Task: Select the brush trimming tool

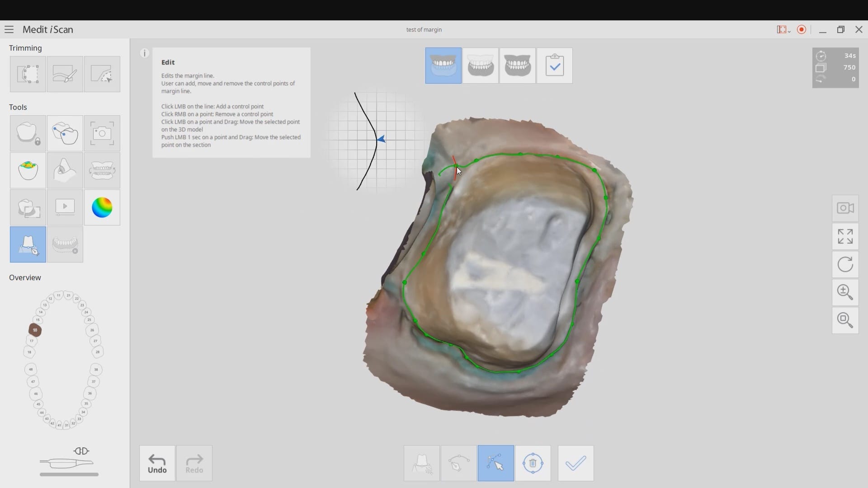Action: point(65,74)
